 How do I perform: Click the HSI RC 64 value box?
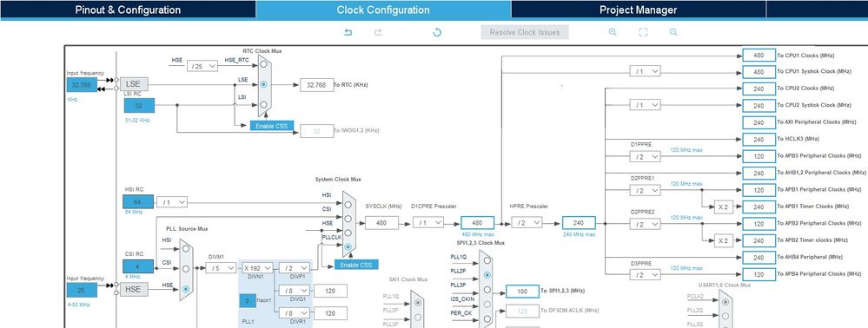138,202
